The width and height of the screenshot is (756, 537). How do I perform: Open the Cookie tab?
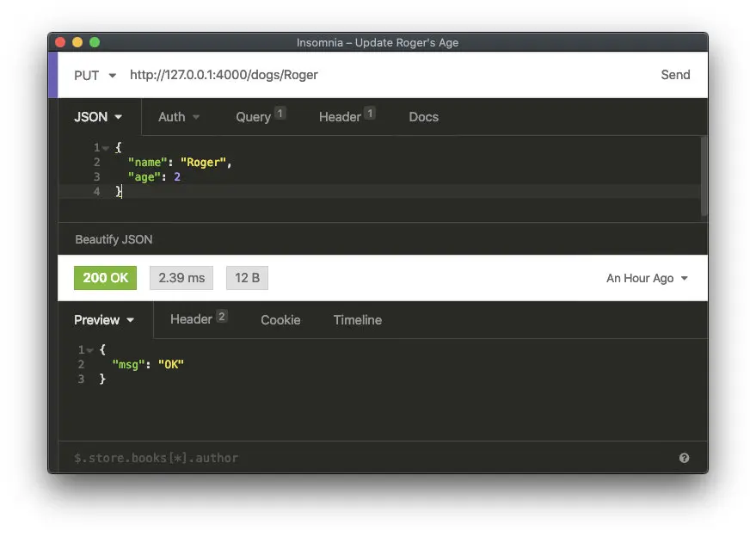280,320
